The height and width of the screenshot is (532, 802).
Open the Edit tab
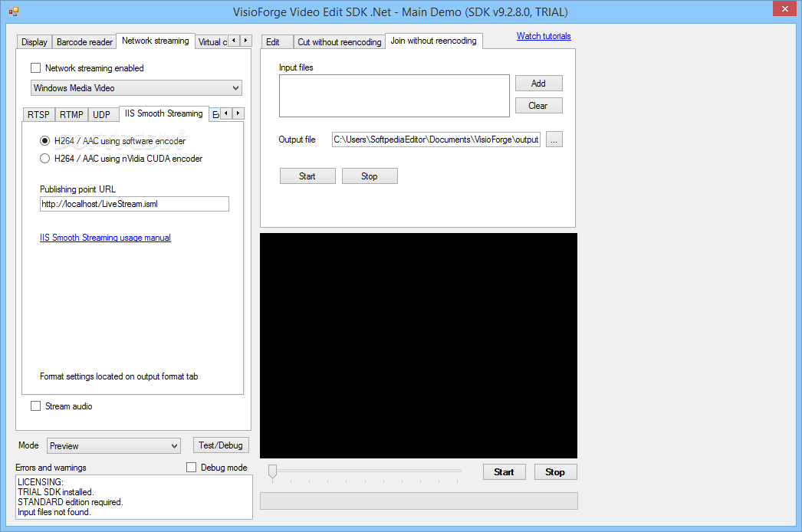tap(277, 42)
